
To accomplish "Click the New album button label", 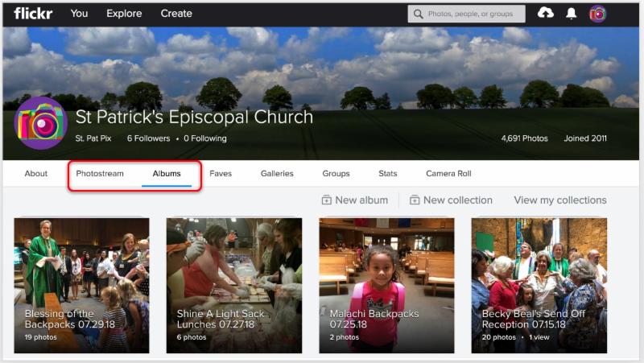I will tap(361, 200).
